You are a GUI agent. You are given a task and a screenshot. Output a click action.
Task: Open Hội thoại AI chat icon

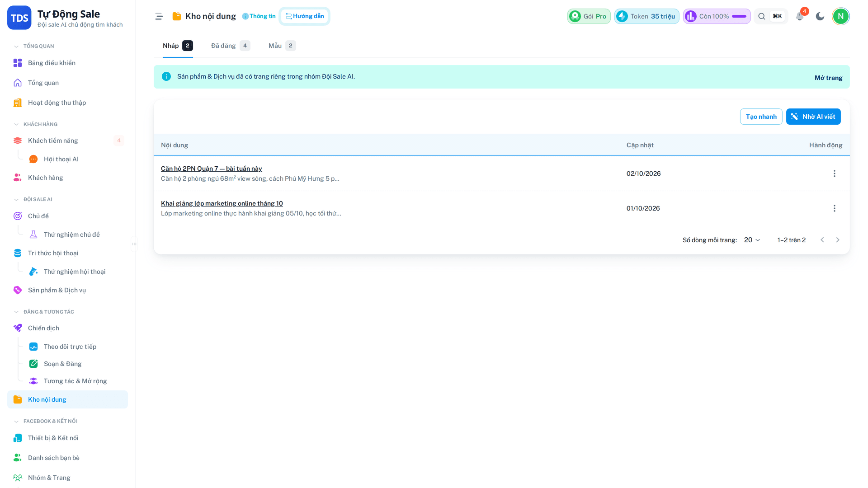click(33, 159)
